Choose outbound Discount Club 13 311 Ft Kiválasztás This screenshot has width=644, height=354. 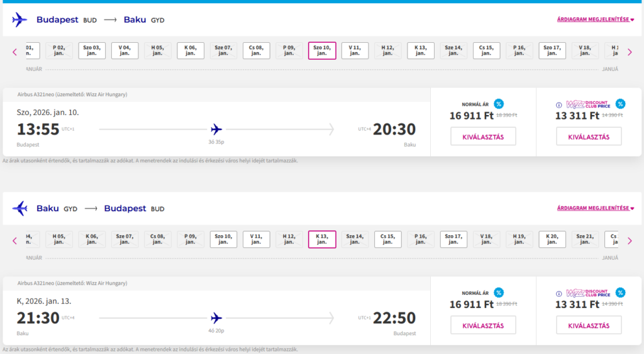tap(589, 136)
